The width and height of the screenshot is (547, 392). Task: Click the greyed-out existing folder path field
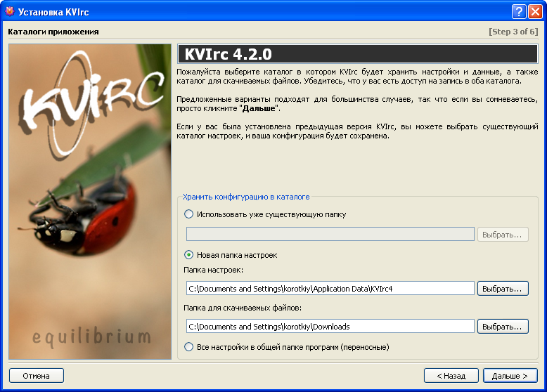pyautogui.click(x=330, y=235)
